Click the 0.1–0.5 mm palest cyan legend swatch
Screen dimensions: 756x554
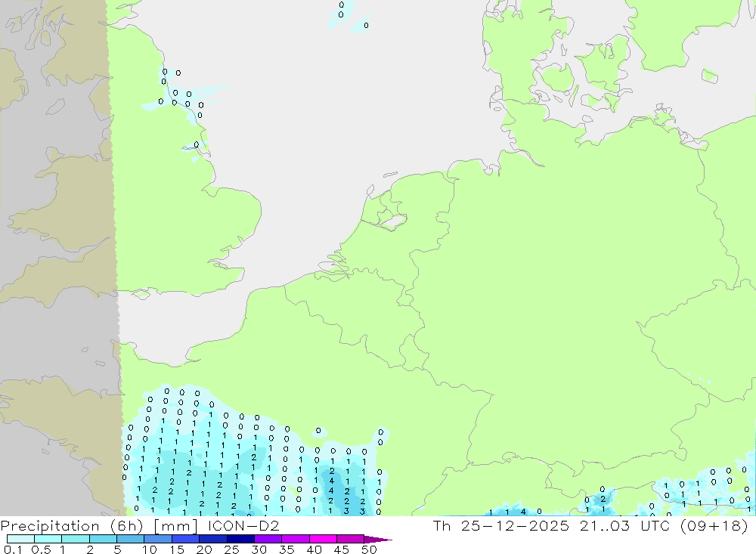click(x=20, y=539)
